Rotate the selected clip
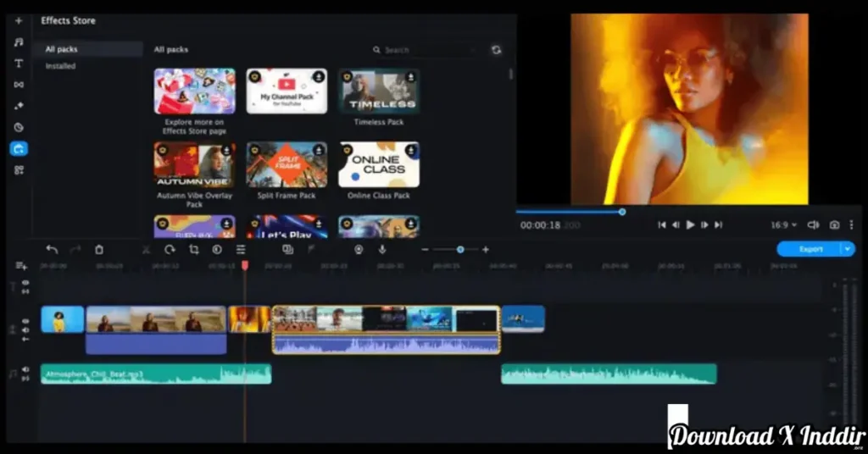The width and height of the screenshot is (868, 454). pos(170,249)
